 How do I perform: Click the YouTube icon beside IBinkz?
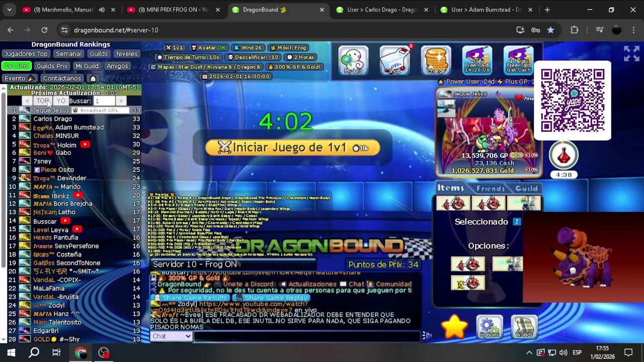click(77, 195)
